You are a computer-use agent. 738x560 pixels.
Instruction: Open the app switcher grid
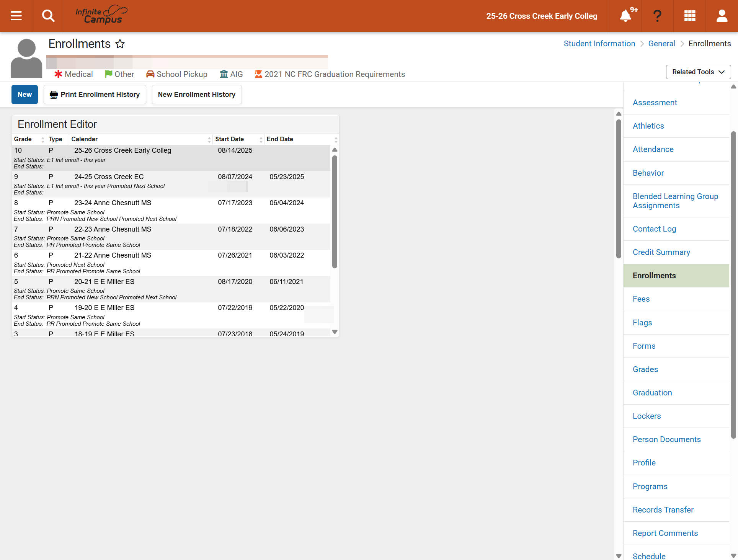[690, 16]
